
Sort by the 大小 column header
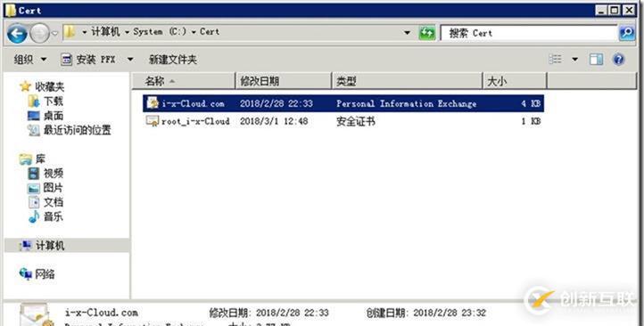pyautogui.click(x=515, y=81)
